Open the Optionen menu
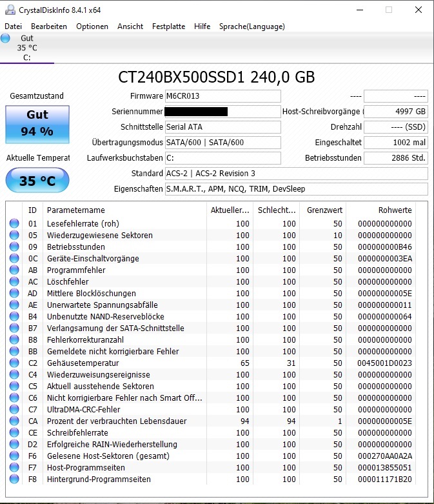Screen dimensions: 434x504 (x=92, y=26)
